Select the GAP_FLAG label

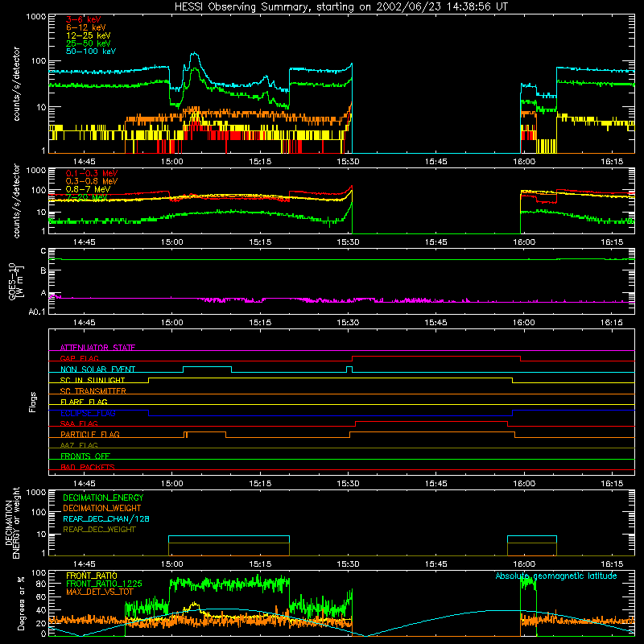79,358
